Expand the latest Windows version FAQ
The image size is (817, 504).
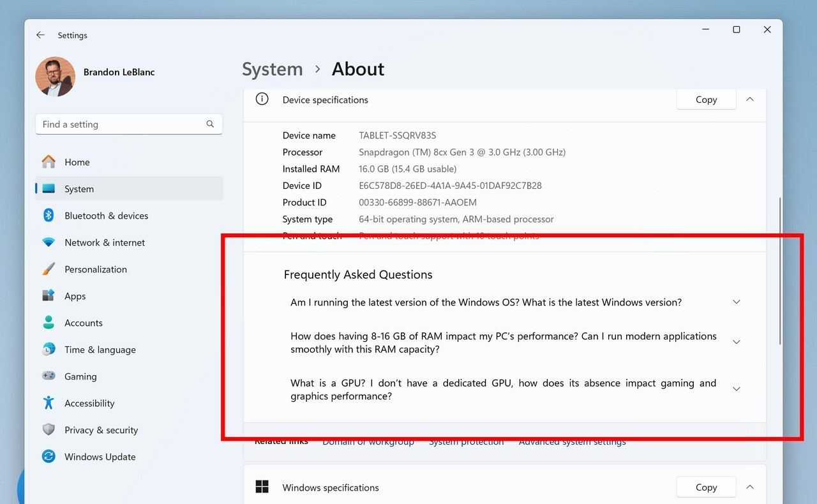pyautogui.click(x=736, y=302)
